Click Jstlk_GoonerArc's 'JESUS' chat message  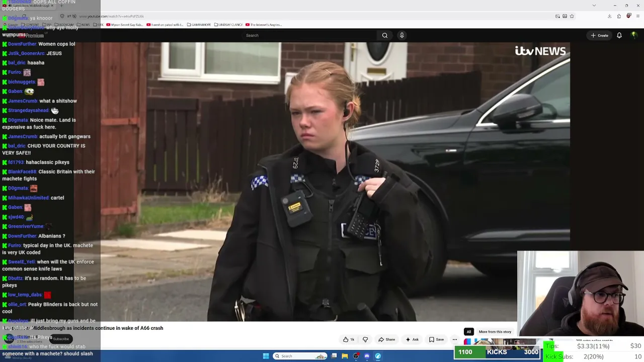[54, 53]
